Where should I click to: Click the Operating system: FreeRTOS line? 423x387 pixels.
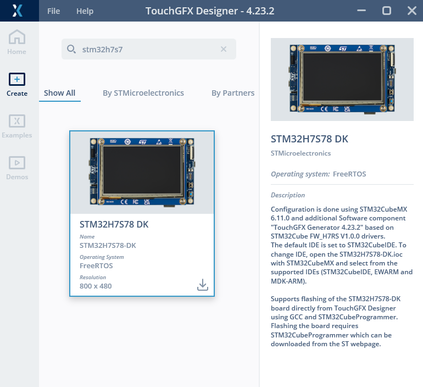pos(318,174)
